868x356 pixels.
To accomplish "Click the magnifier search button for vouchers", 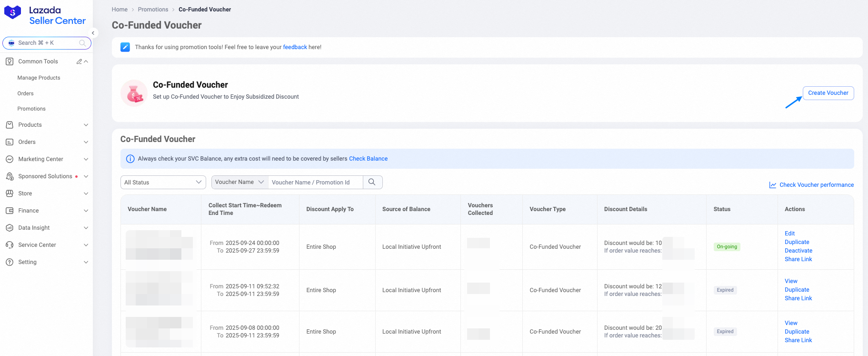I will click(x=372, y=182).
